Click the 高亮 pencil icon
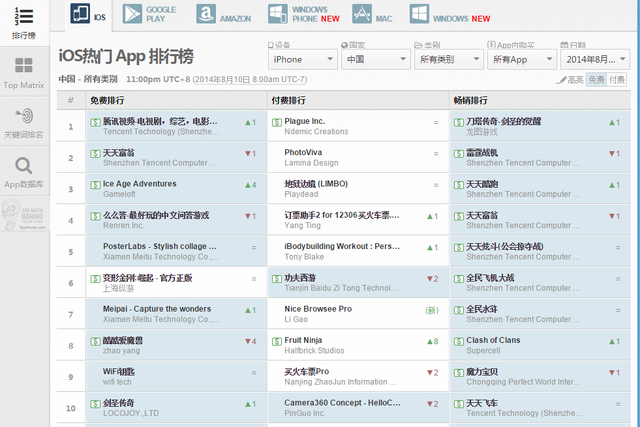This screenshot has height=427, width=640. click(x=561, y=80)
